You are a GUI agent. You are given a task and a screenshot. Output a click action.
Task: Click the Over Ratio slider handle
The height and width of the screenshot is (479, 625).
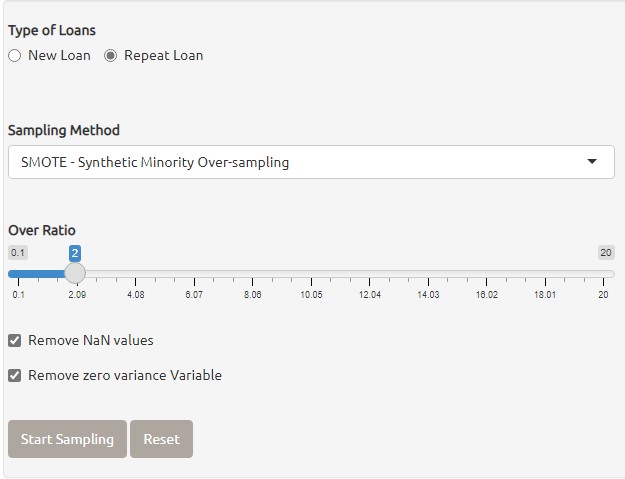(x=75, y=273)
